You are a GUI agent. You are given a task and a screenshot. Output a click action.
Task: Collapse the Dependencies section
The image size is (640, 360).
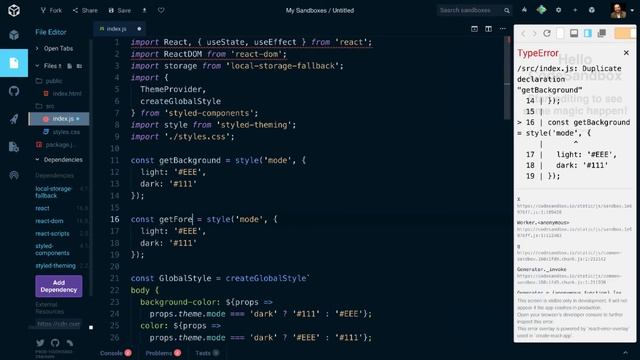pyautogui.click(x=59, y=160)
